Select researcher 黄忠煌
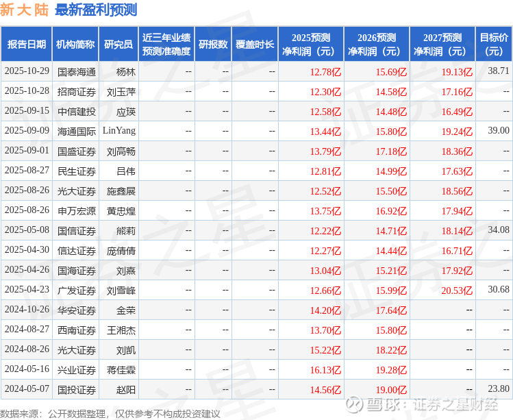The height and width of the screenshot is (420, 513). pos(121,211)
